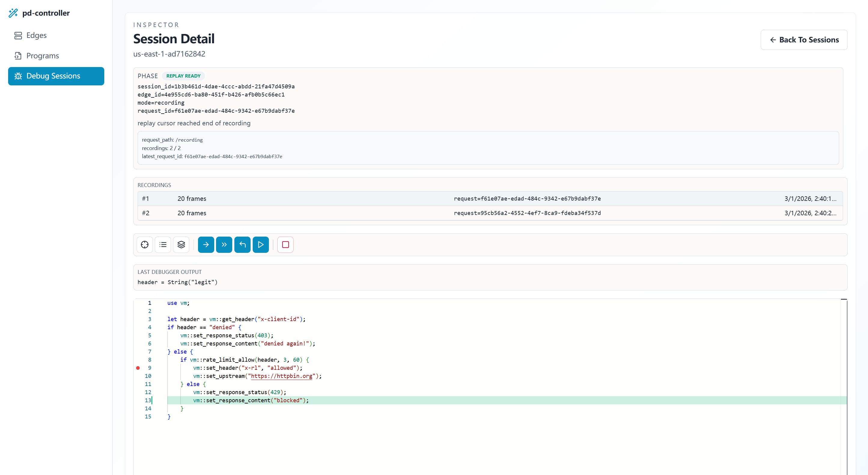
Task: Click the "denied again!" content line
Action: click(x=248, y=344)
